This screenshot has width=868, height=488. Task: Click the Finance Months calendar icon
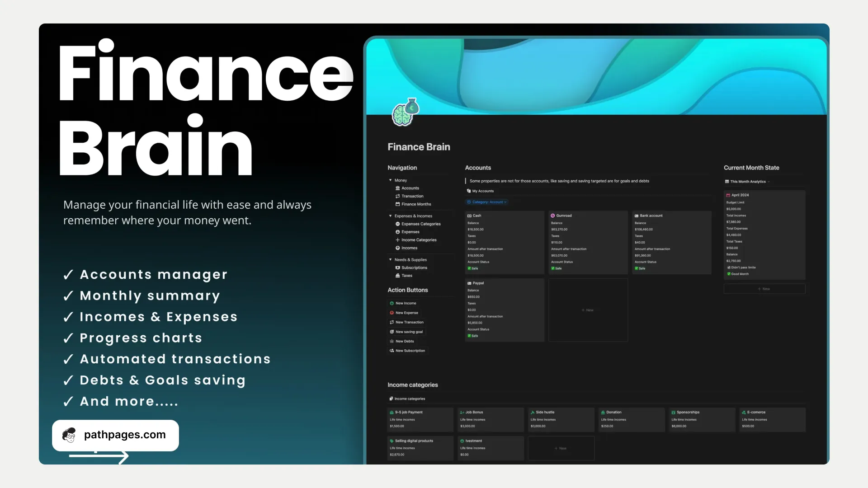398,204
